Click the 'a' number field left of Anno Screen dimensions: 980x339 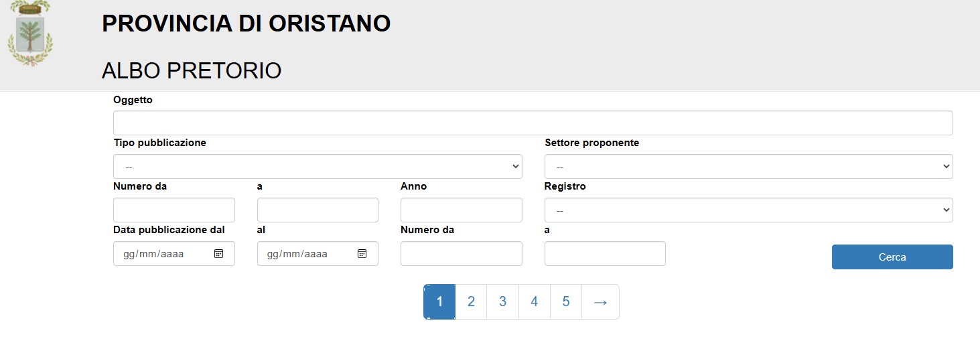(318, 210)
